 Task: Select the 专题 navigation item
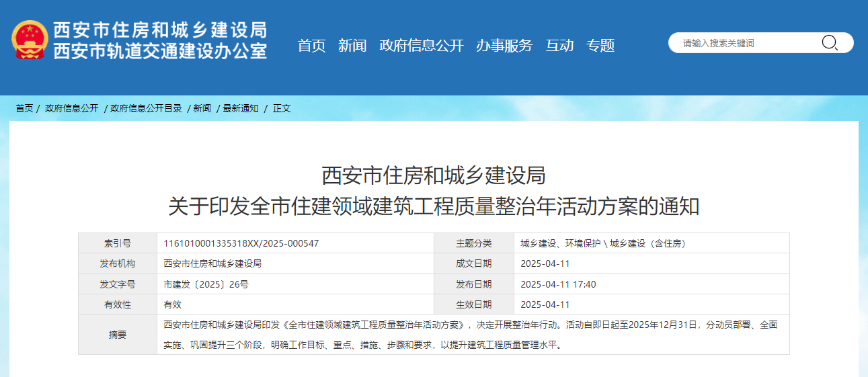(x=600, y=46)
